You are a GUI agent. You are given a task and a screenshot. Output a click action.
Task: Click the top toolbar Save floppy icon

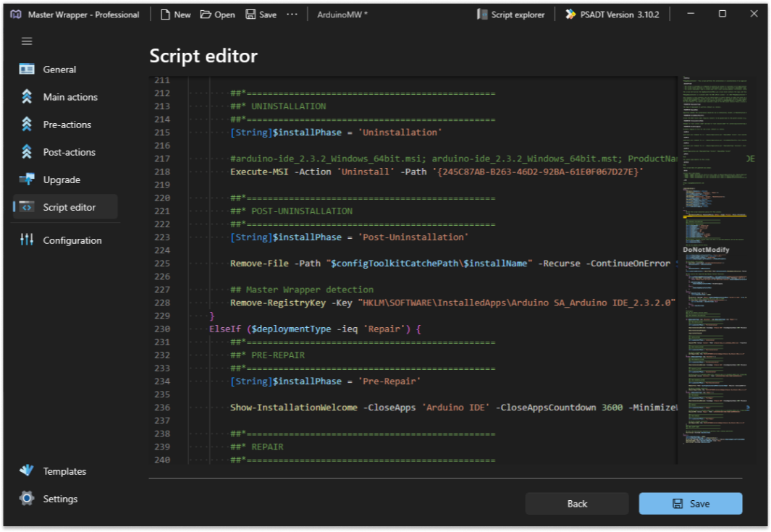click(x=250, y=14)
